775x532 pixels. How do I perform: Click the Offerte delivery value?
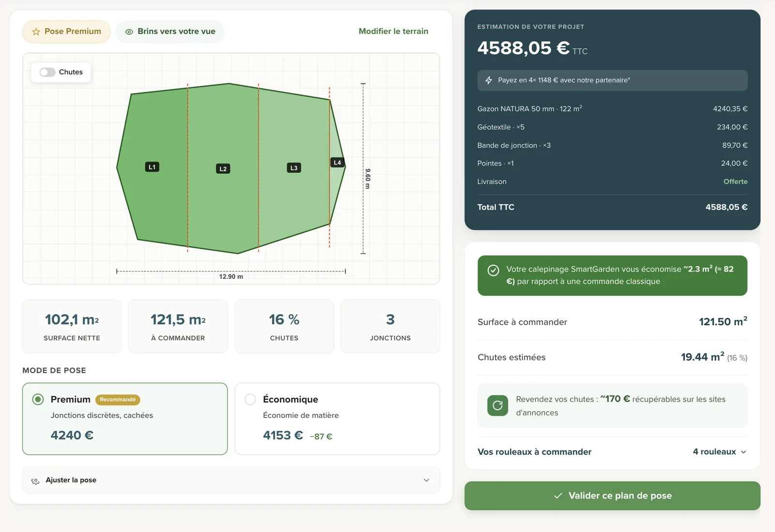pyautogui.click(x=735, y=182)
